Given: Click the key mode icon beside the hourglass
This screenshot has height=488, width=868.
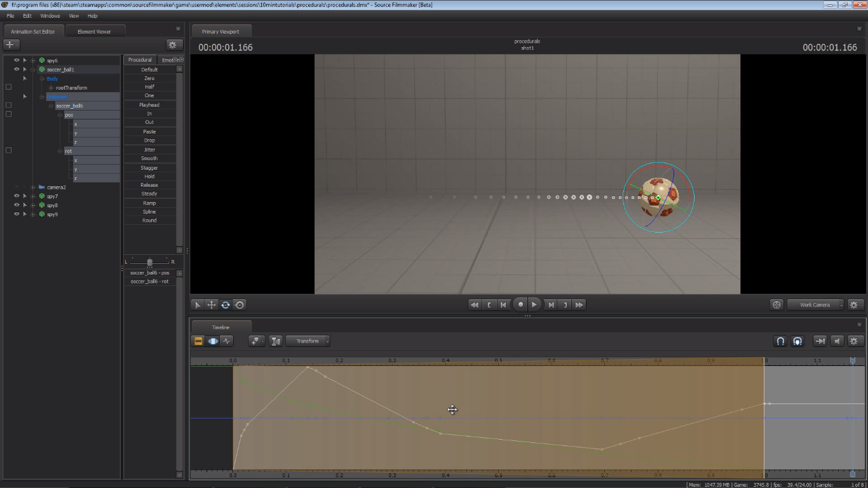Looking at the screenshot, I should (256, 341).
